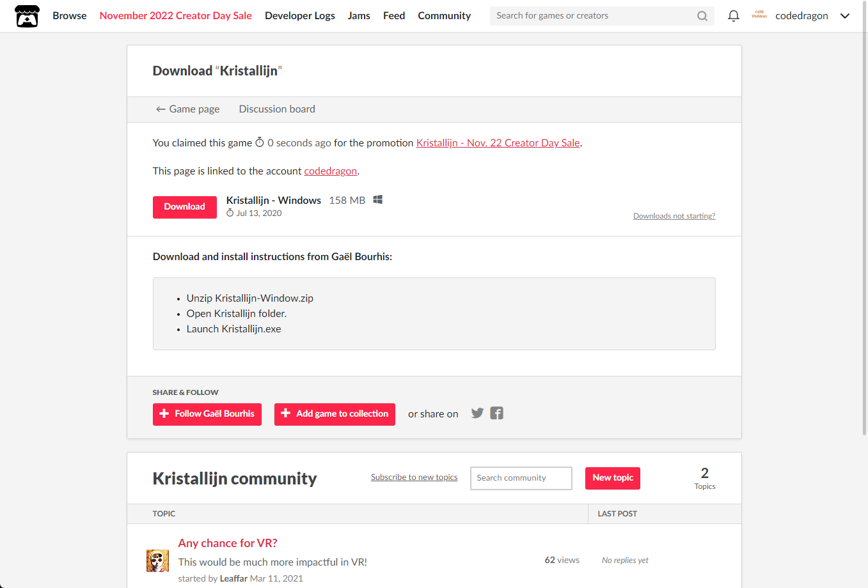868x588 pixels.
Task: Click the 'Kristallijn community' heading
Action: (x=235, y=479)
